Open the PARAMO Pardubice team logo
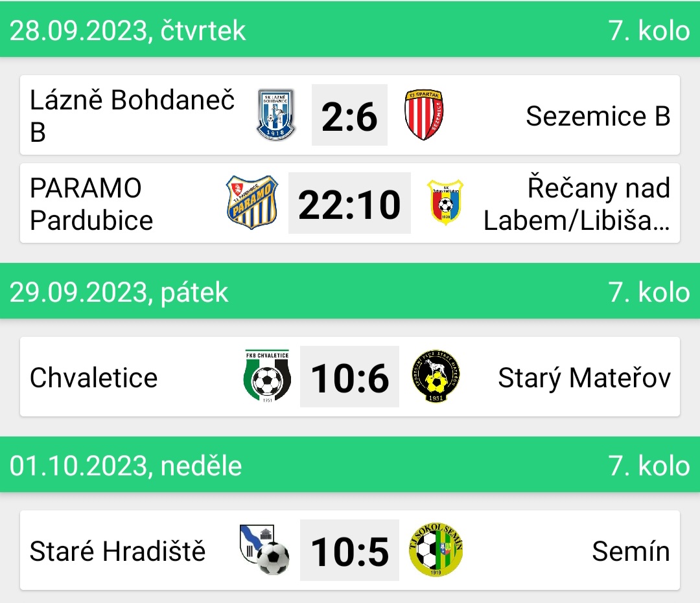Screen dimensions: 700x603 (252, 203)
